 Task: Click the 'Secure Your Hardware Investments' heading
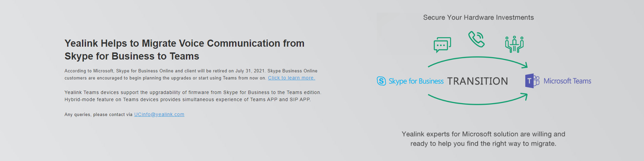click(x=478, y=18)
